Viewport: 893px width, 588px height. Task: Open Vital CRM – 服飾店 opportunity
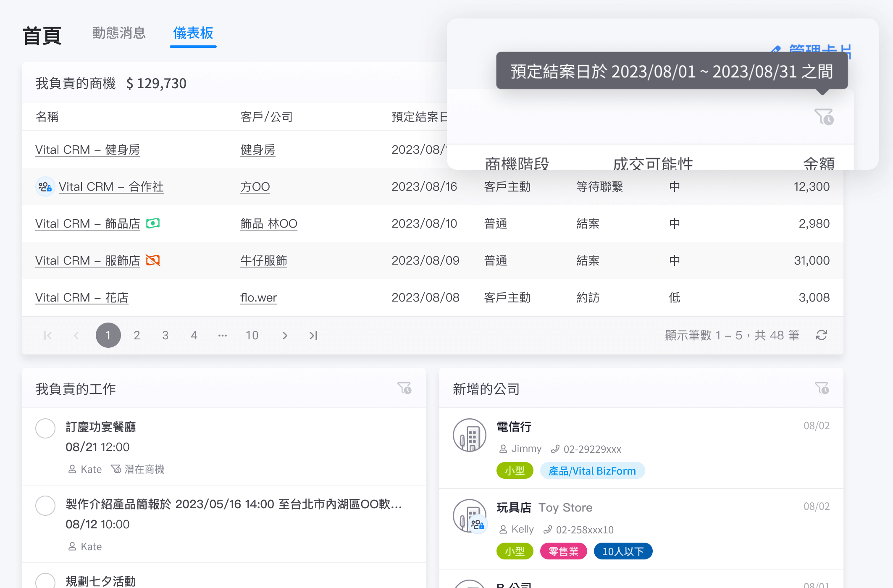click(87, 260)
